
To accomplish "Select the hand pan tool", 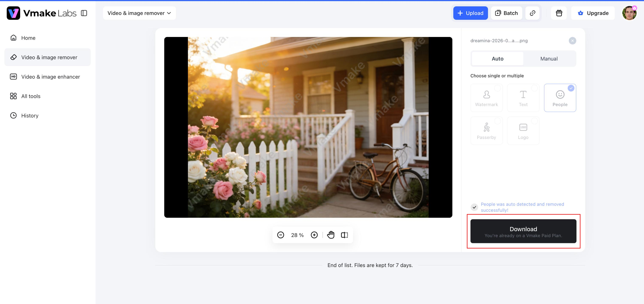I will click(331, 235).
